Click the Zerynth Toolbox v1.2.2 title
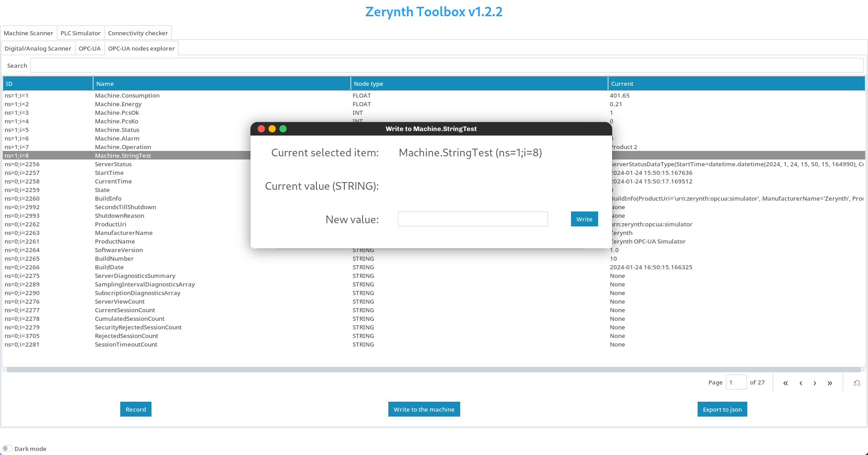 [434, 12]
